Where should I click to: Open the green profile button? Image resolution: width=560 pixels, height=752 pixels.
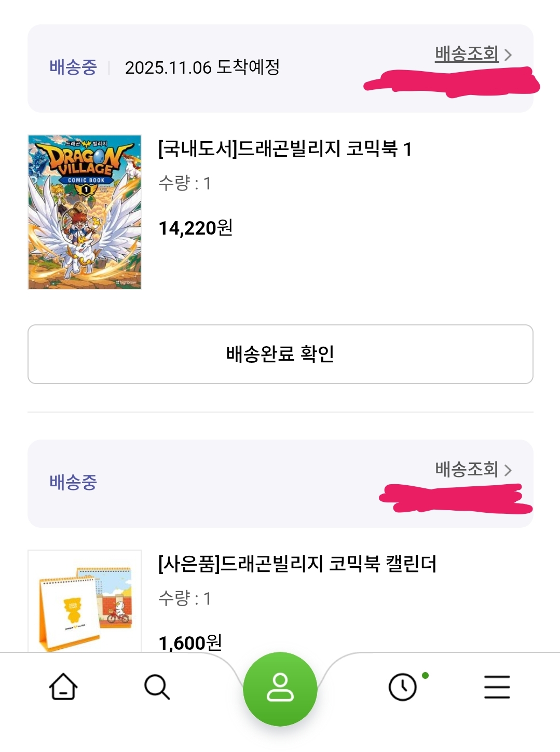pos(280,688)
